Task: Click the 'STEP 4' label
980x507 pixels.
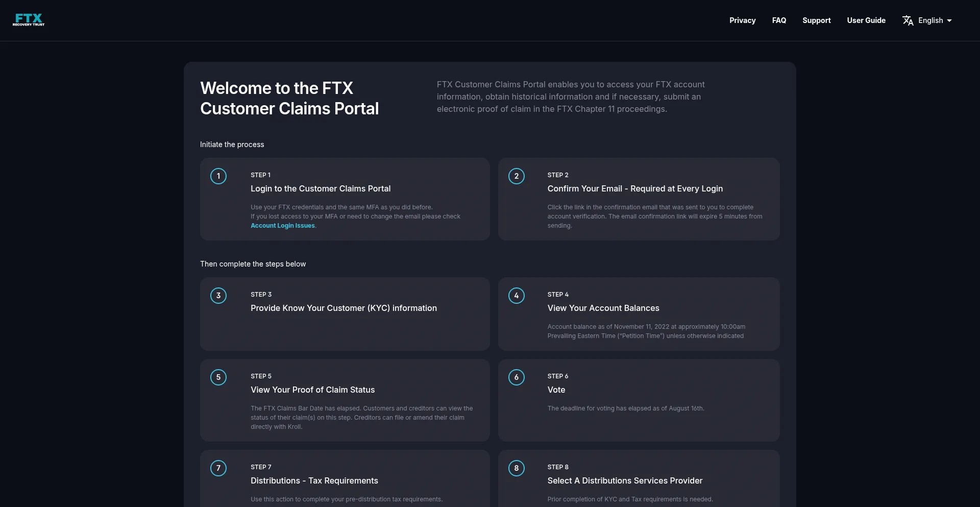Action: [558, 295]
